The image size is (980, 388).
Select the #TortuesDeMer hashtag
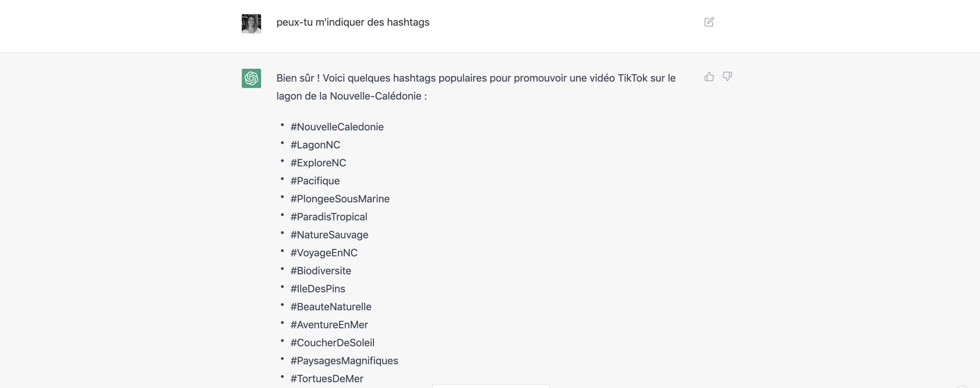click(x=327, y=378)
